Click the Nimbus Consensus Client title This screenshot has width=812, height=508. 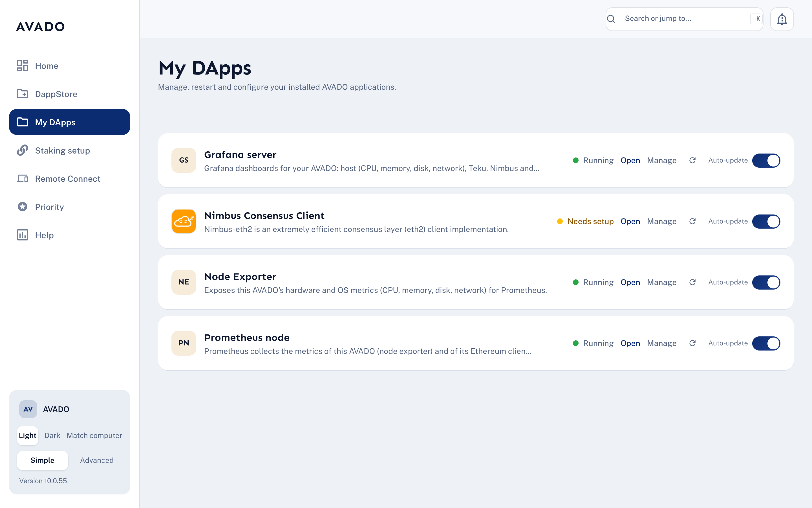tap(264, 216)
